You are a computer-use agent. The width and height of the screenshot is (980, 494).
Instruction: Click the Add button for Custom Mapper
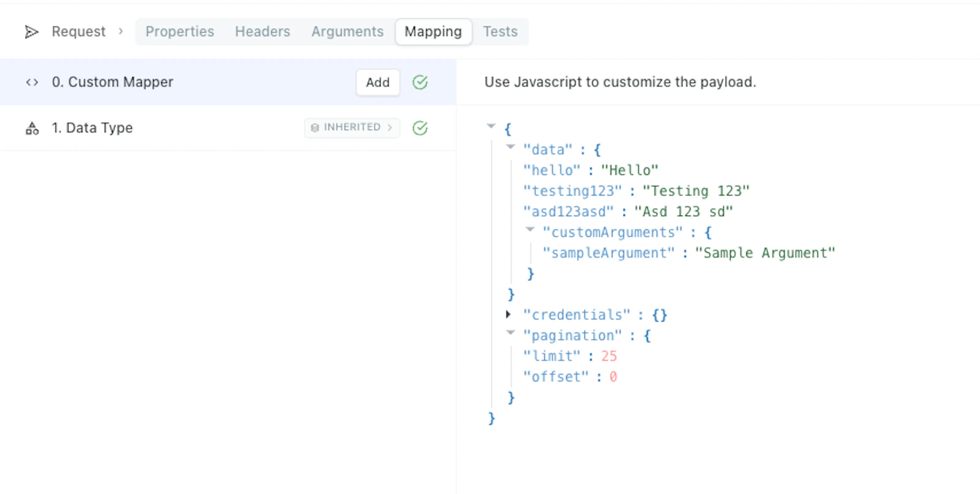click(378, 82)
